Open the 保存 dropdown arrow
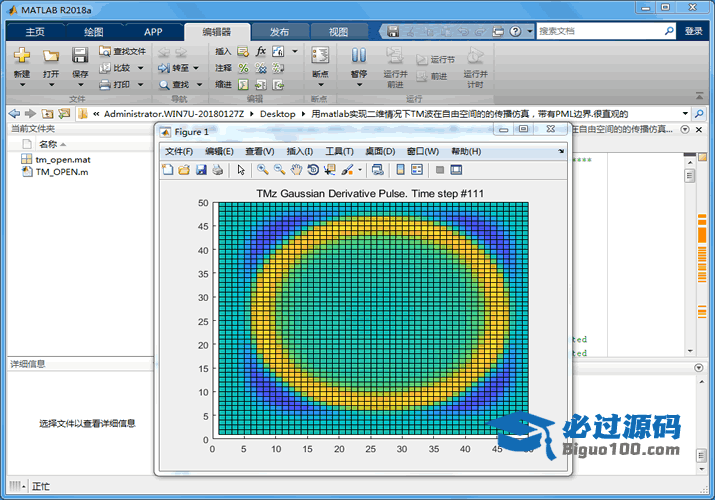The height and width of the screenshot is (500, 715). (80, 84)
